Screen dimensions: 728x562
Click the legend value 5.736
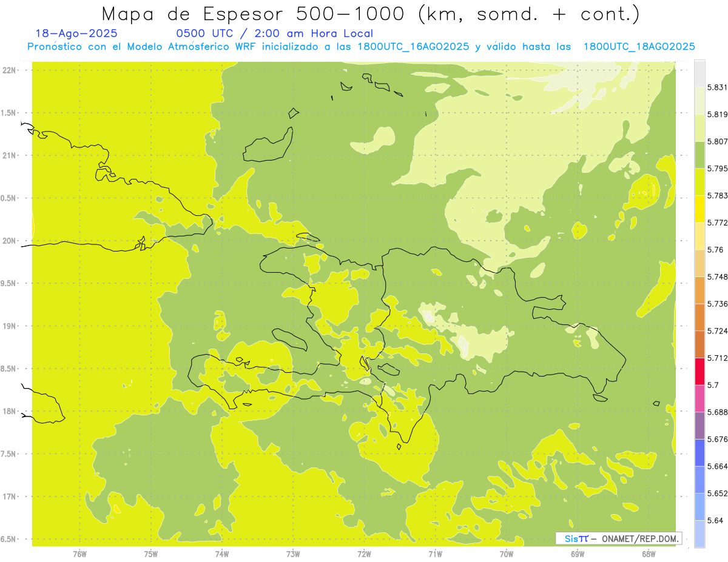[x=717, y=304]
